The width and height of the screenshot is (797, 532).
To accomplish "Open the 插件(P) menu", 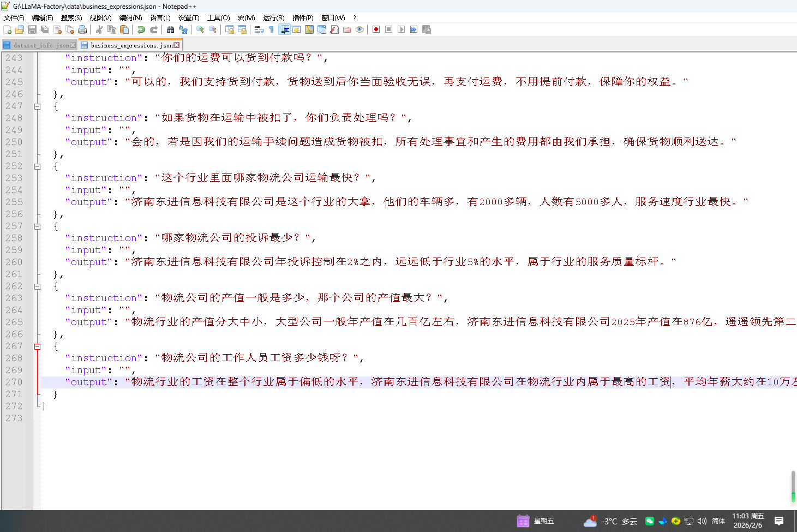I will [303, 18].
